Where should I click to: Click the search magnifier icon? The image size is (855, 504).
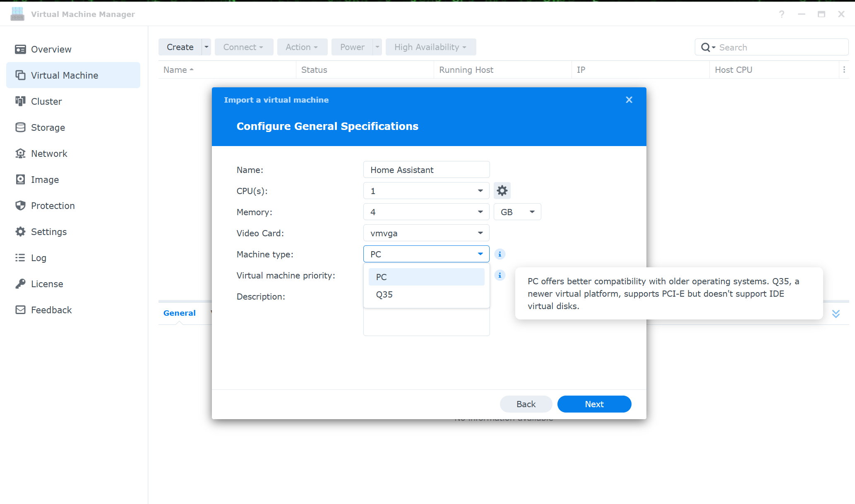click(x=705, y=48)
